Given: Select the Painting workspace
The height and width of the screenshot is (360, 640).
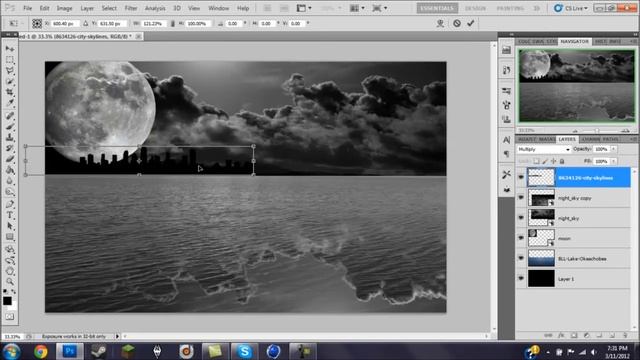Looking at the screenshot, I should point(510,8).
